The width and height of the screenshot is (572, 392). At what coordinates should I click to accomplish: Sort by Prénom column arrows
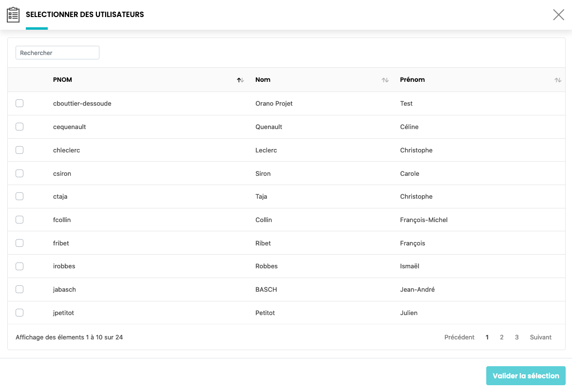click(x=558, y=80)
